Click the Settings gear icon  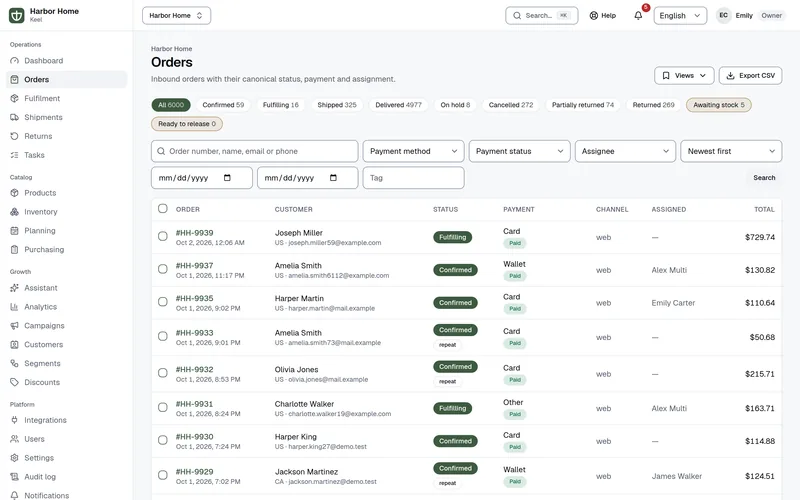click(x=14, y=458)
